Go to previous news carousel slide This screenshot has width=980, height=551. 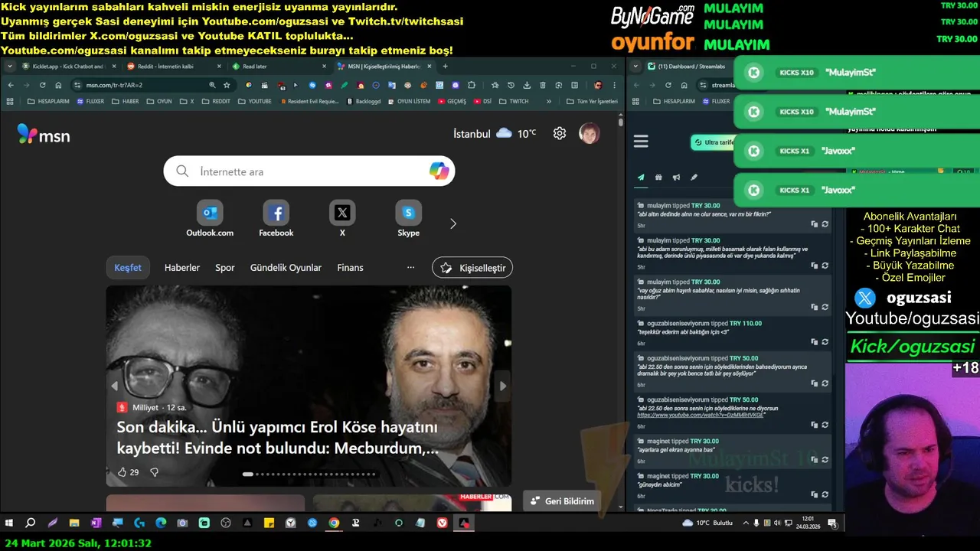click(x=115, y=386)
